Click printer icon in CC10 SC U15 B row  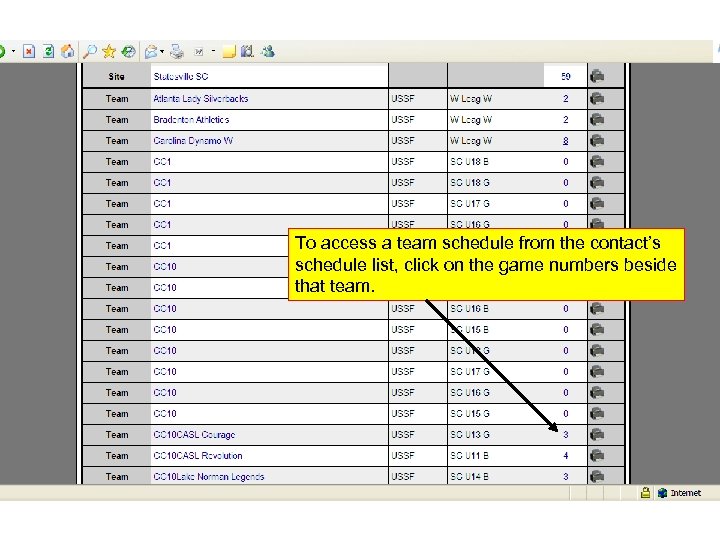click(597, 330)
